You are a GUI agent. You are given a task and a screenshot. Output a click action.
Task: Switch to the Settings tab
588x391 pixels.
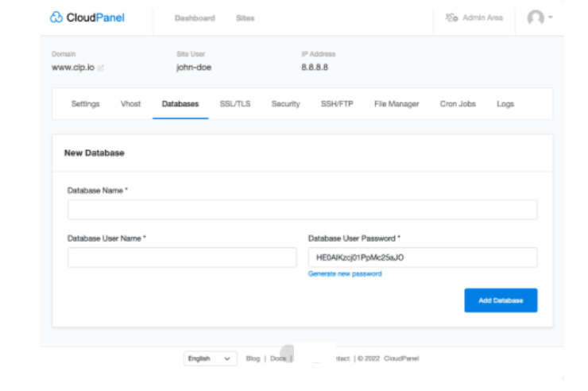(85, 104)
